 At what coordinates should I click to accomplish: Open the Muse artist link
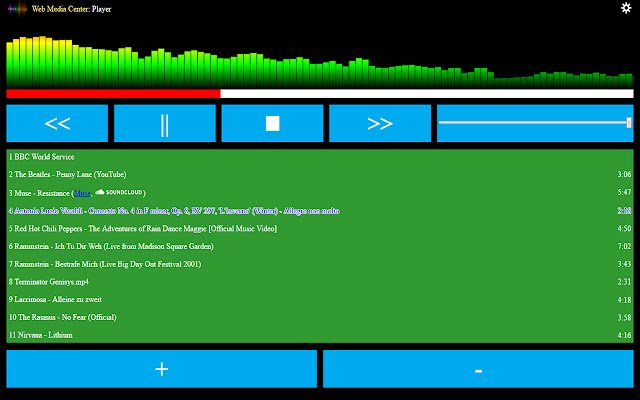pos(82,193)
